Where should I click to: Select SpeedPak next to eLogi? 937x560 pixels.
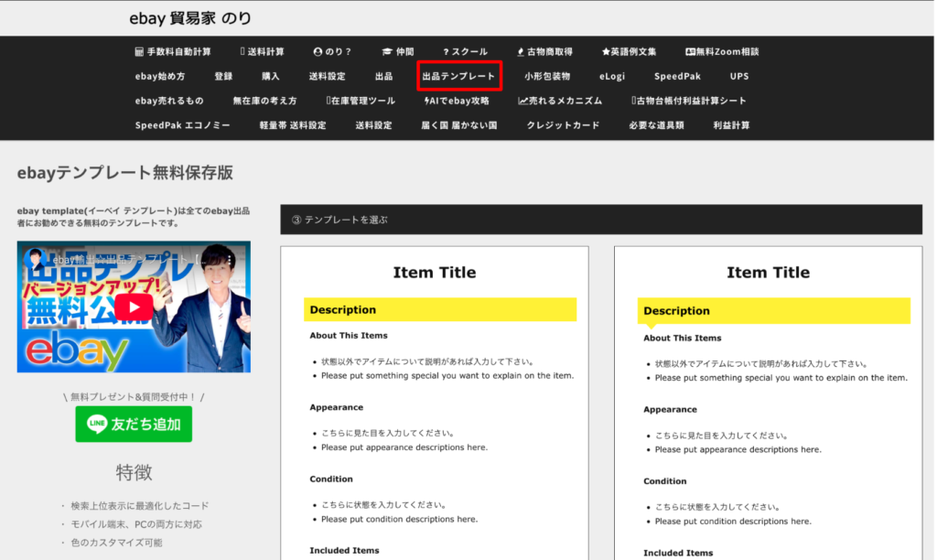[x=677, y=77]
